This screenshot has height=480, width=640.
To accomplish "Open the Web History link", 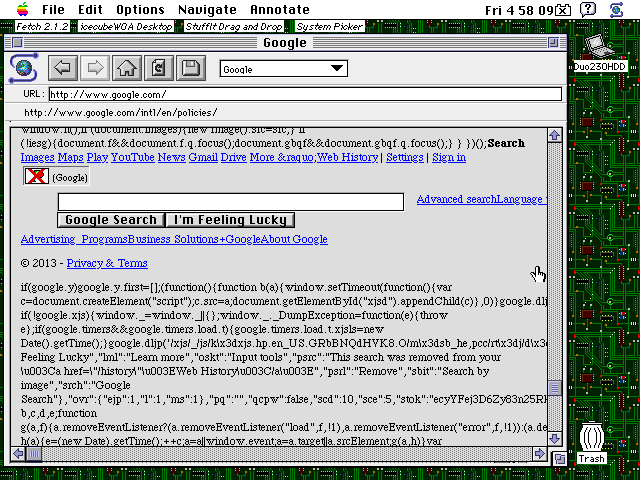I will 347,158.
